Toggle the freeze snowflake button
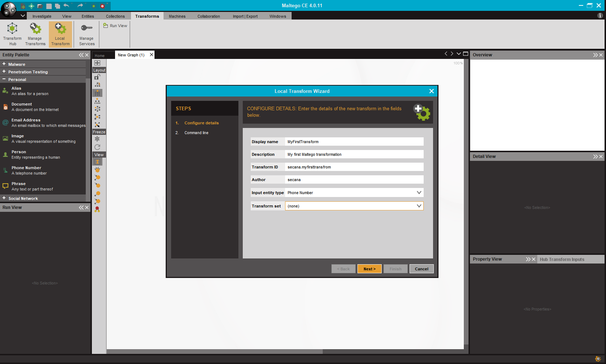Viewport: 606px width, 364px height. tap(97, 139)
